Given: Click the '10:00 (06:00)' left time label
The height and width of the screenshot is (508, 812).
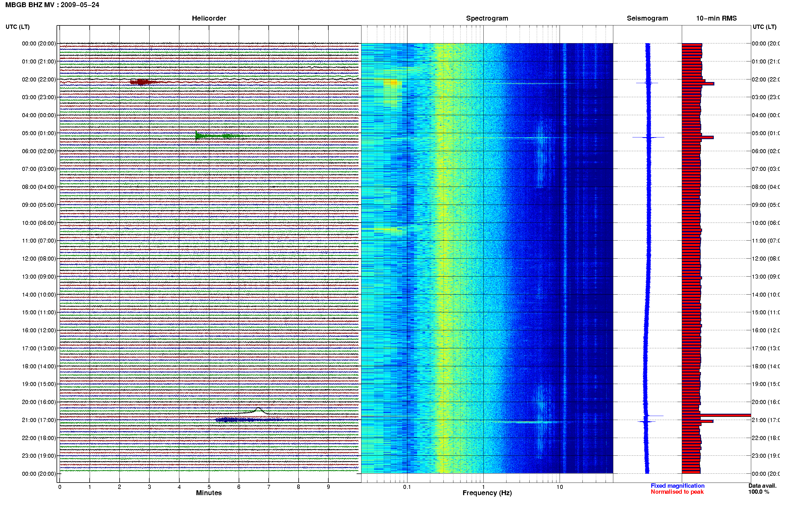Looking at the screenshot, I should [x=39, y=223].
